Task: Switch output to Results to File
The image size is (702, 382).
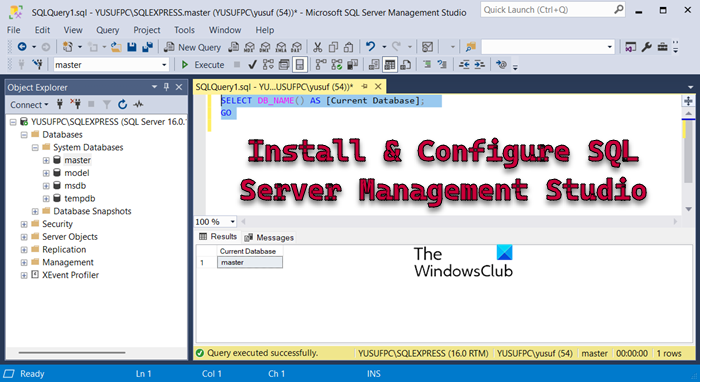Action: click(x=406, y=64)
